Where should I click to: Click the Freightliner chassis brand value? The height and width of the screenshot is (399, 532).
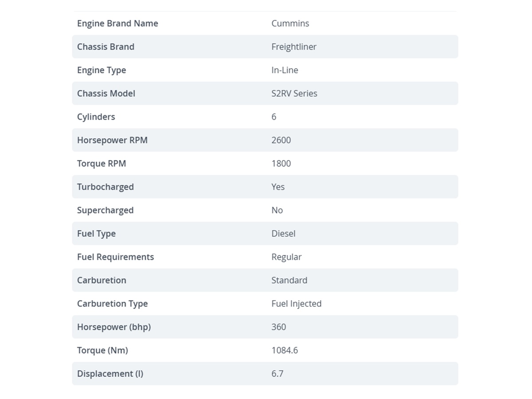pyautogui.click(x=294, y=47)
